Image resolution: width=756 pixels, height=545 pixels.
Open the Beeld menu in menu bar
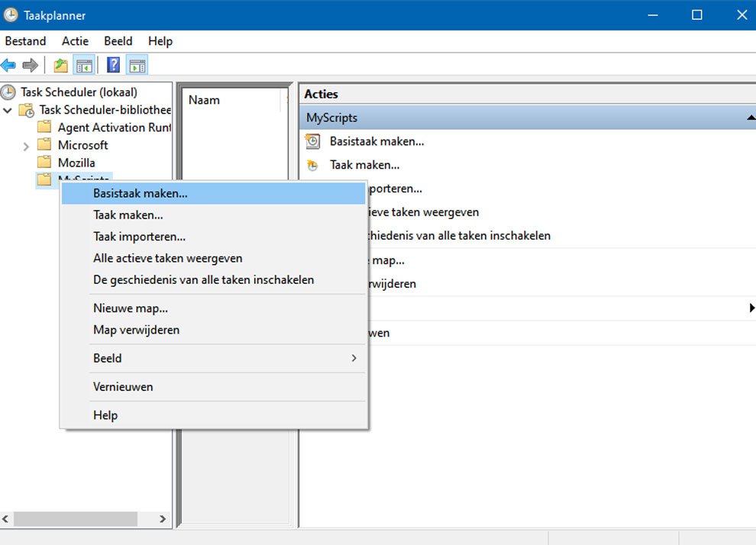pyautogui.click(x=118, y=41)
